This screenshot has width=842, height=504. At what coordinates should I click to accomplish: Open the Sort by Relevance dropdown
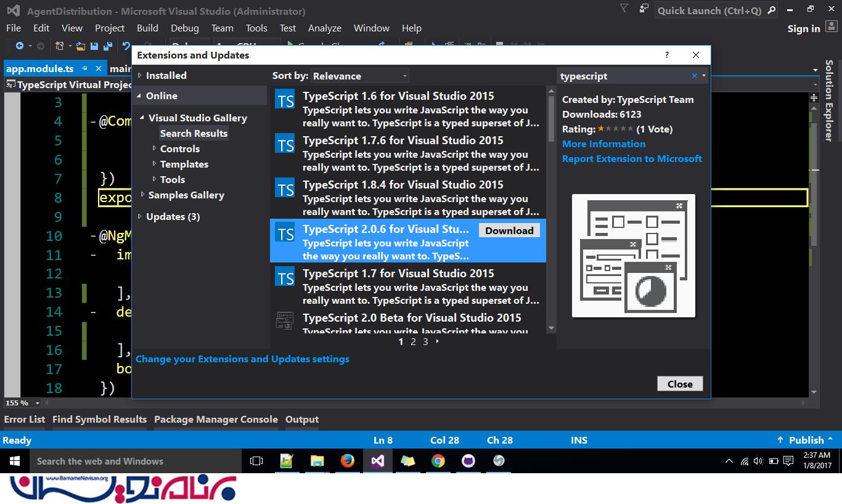360,76
